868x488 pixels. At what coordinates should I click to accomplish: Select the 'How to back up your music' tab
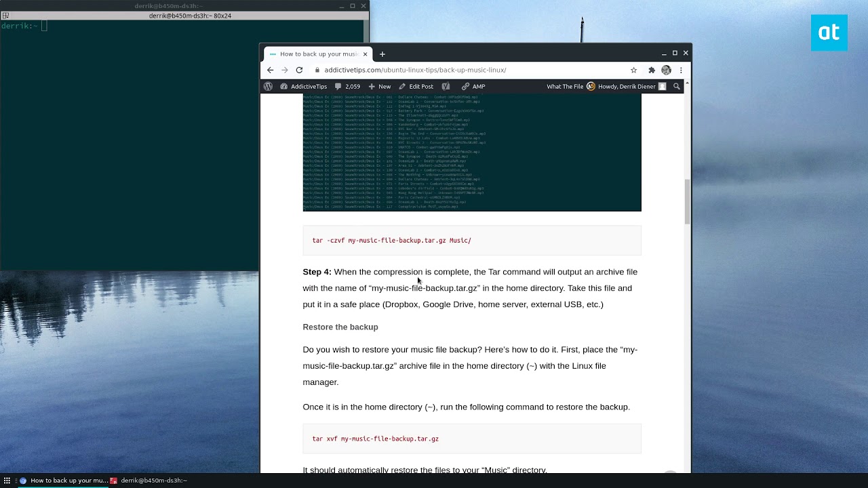tap(318, 54)
